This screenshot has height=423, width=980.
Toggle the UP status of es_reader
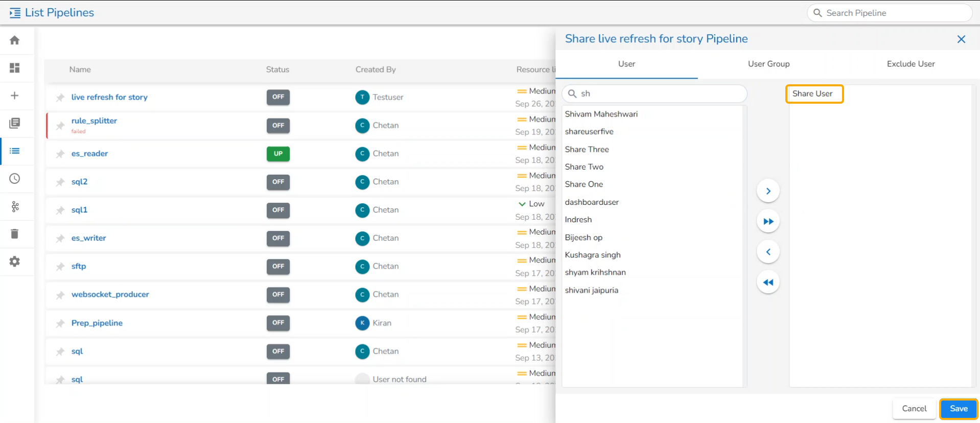click(278, 154)
